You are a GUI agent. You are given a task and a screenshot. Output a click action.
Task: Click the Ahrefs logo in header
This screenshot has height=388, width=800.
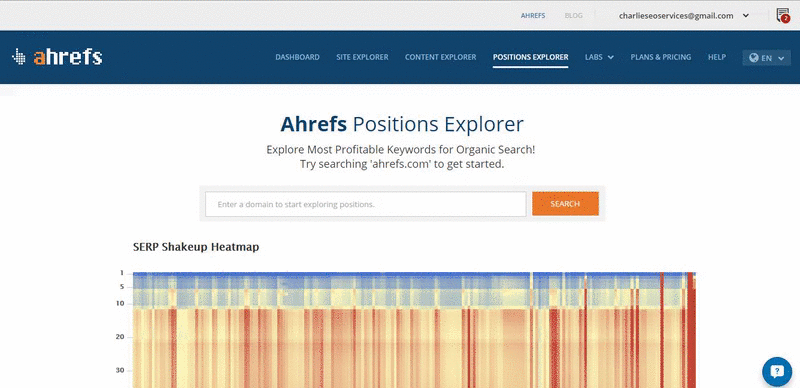[x=57, y=57]
